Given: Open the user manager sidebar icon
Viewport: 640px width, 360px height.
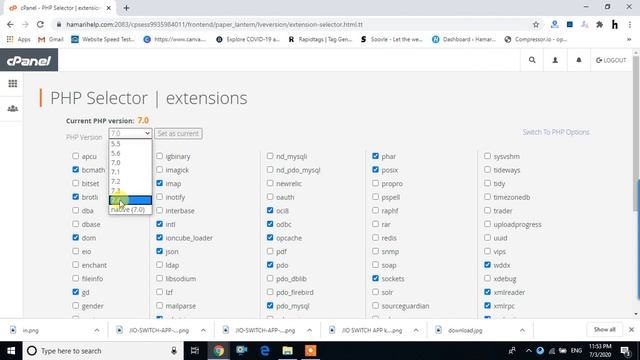Looking at the screenshot, I should click(x=13, y=109).
